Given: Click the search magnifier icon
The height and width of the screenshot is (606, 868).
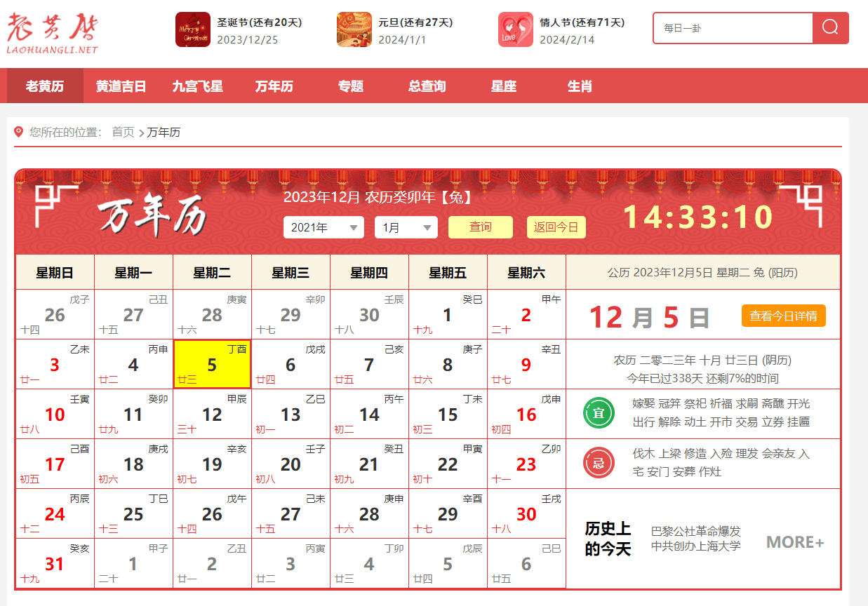Looking at the screenshot, I should click(x=830, y=28).
